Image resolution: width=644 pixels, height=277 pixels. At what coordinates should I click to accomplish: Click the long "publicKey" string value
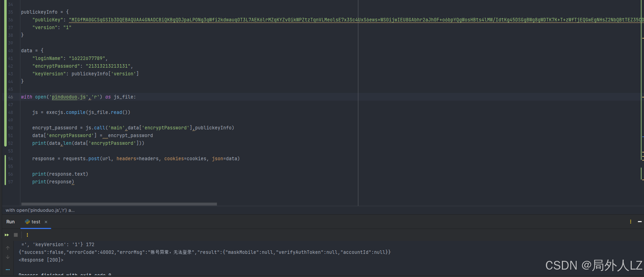356,20
